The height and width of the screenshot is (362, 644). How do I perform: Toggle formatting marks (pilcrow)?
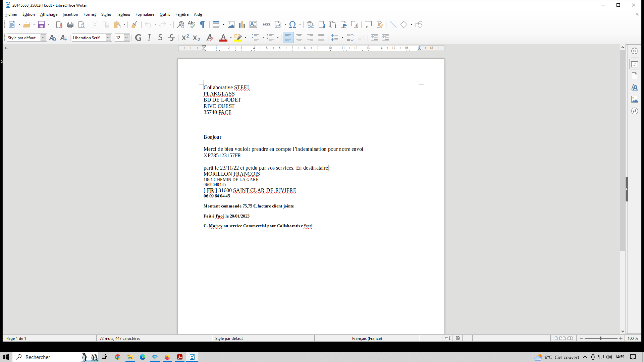click(203, 24)
